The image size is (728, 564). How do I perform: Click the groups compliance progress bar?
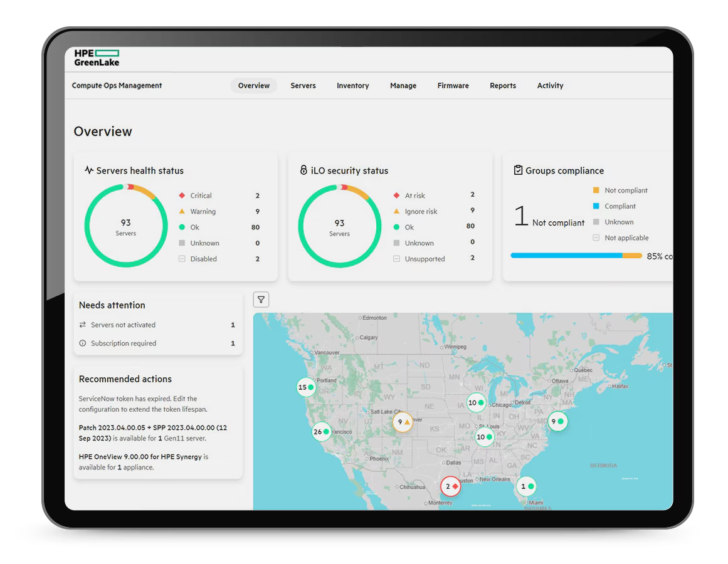(576, 256)
